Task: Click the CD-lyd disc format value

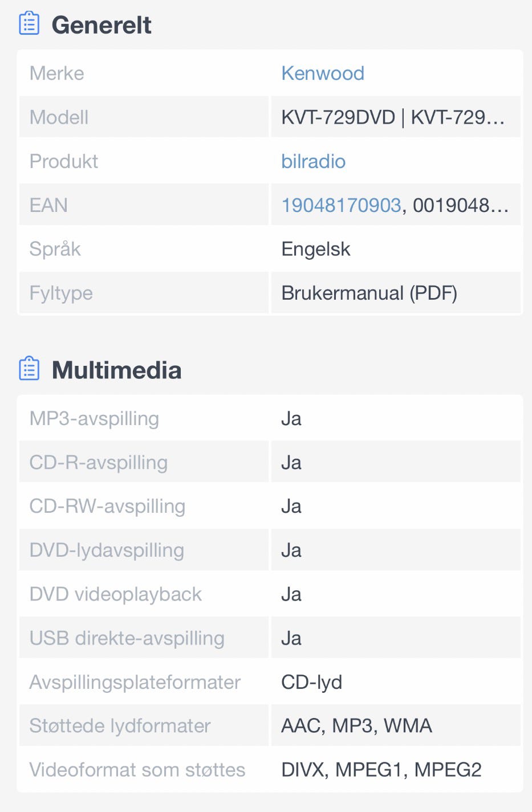Action: (x=311, y=682)
